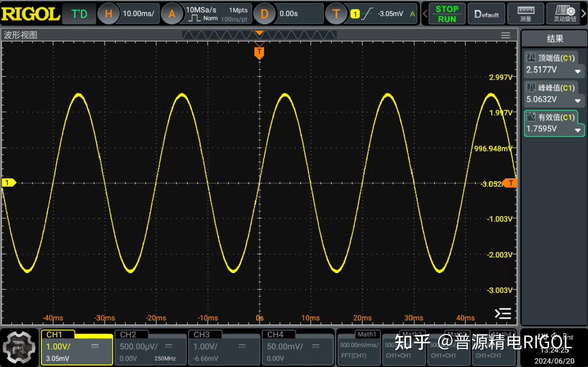Viewport: 588px width, 367px height.
Task: Expand the 有效值(C1) measurement dropdown arrow
Action: pyautogui.click(x=578, y=130)
